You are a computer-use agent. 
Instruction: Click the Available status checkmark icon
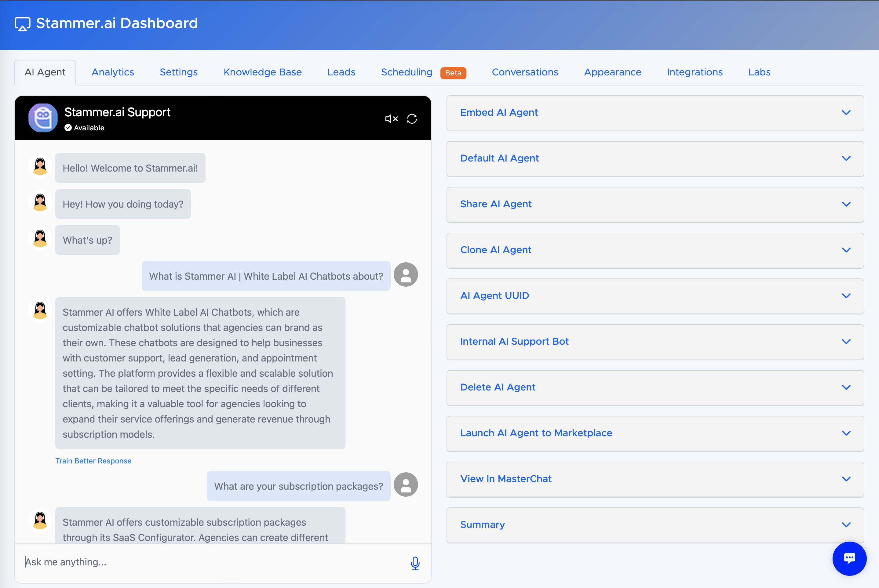(68, 128)
